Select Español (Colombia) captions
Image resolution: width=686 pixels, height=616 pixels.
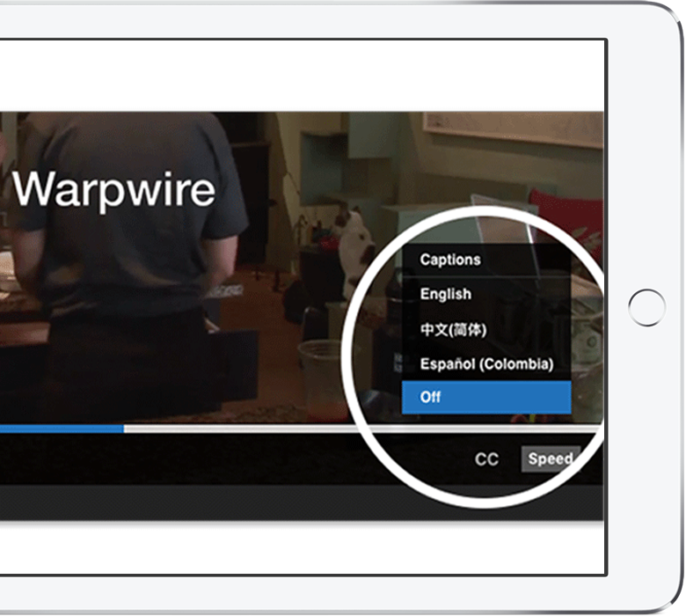tap(486, 363)
